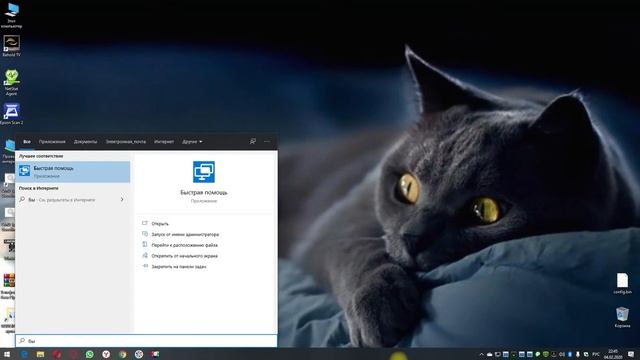Select the config.bin file on desktop
640x360 pixels.
click(x=622, y=283)
